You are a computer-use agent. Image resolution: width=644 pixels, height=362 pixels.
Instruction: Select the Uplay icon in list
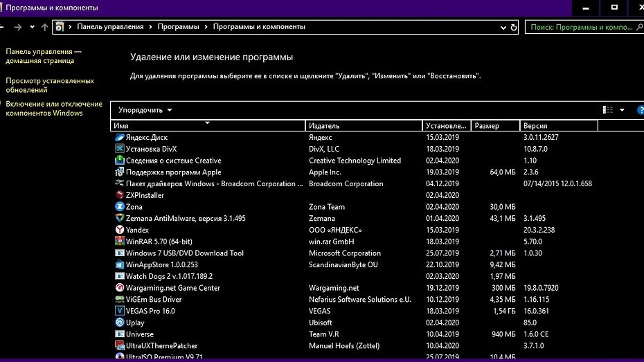pos(119,323)
